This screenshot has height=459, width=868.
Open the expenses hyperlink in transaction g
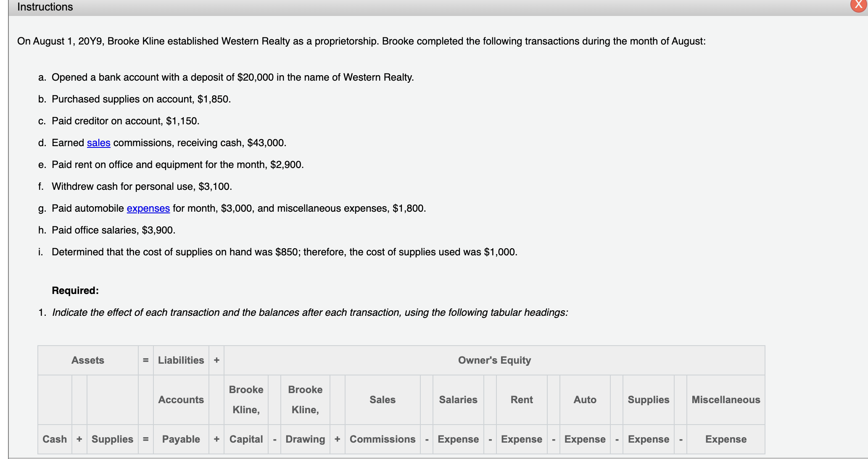coord(148,208)
